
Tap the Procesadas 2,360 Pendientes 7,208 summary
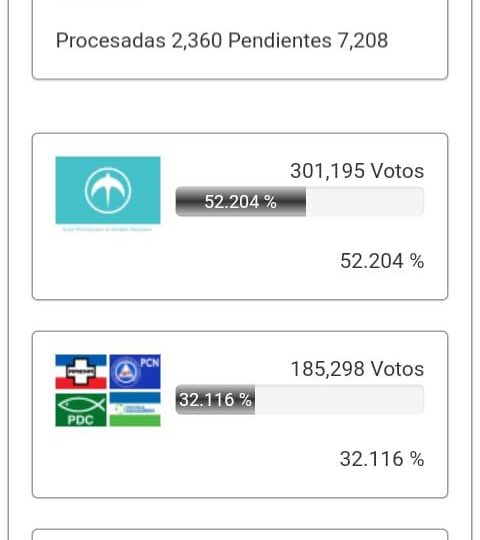coord(222,41)
